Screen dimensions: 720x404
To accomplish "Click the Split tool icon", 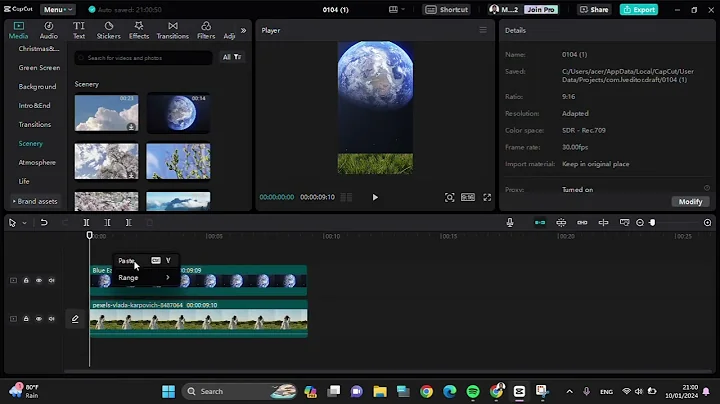I will point(86,223).
